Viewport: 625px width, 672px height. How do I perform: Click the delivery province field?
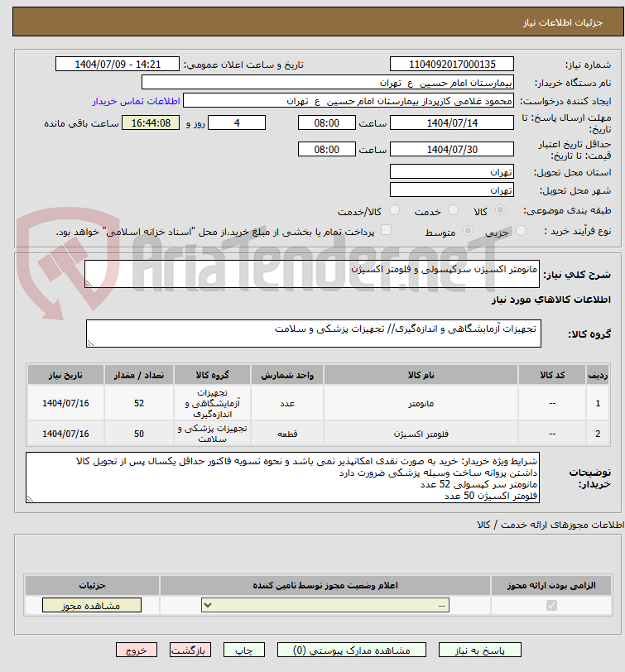(452, 172)
